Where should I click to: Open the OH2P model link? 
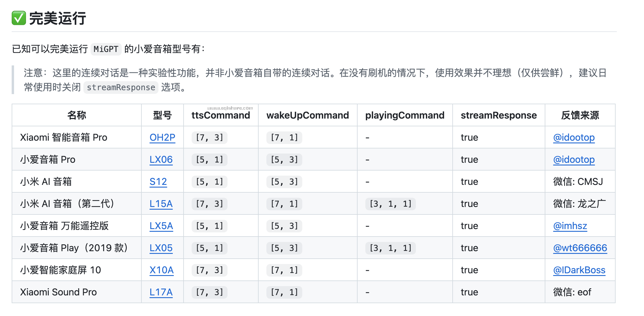162,137
